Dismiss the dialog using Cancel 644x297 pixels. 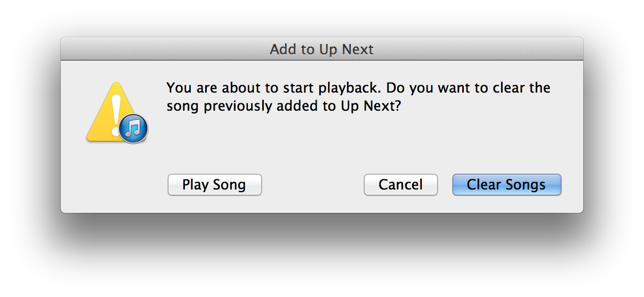pos(400,185)
